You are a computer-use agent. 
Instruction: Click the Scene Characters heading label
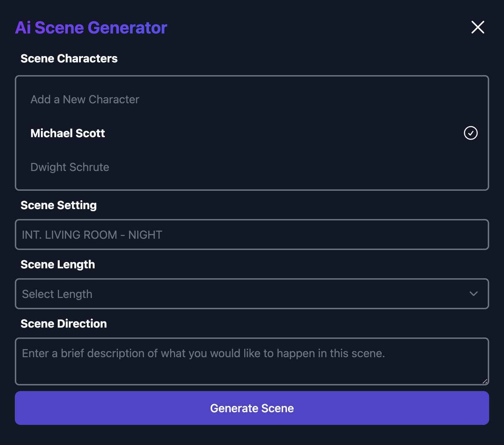[x=69, y=59]
